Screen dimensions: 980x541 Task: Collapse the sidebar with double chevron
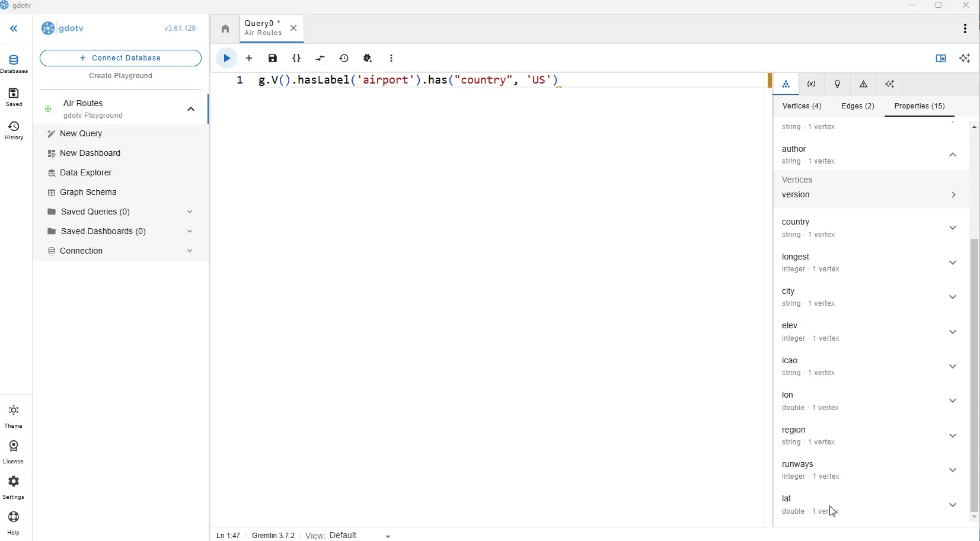pos(14,28)
